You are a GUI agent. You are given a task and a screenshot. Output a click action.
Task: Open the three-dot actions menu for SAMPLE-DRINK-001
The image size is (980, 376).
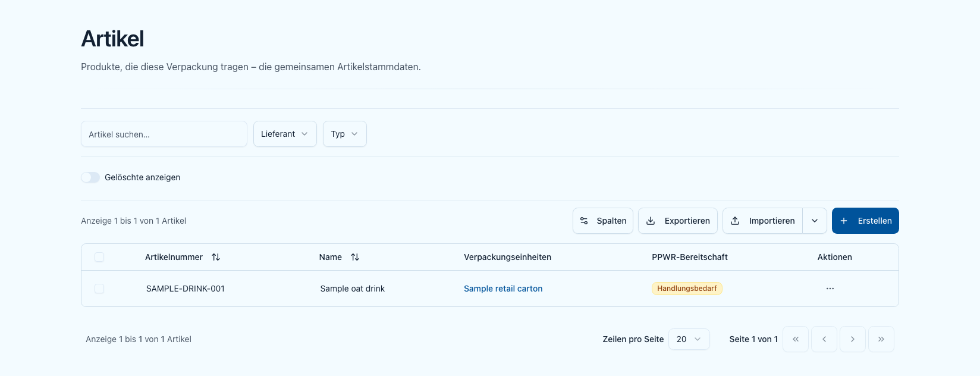(830, 289)
